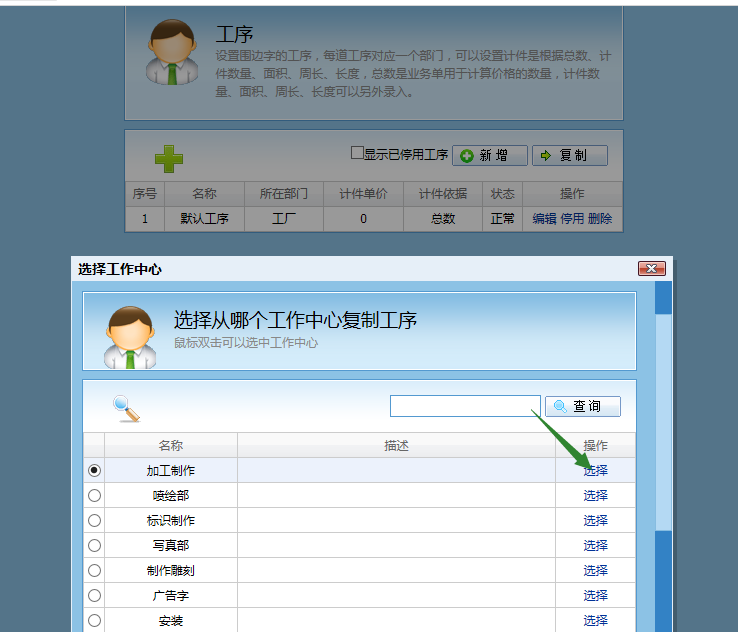Click 选择 link in 加工制作 row
The width and height of the screenshot is (738, 632).
[x=596, y=470]
